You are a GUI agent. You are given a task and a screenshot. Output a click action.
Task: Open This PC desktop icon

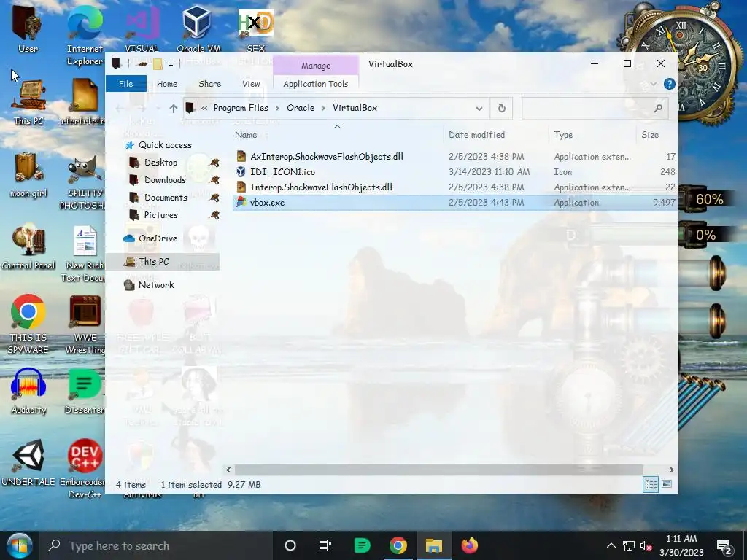click(x=28, y=102)
